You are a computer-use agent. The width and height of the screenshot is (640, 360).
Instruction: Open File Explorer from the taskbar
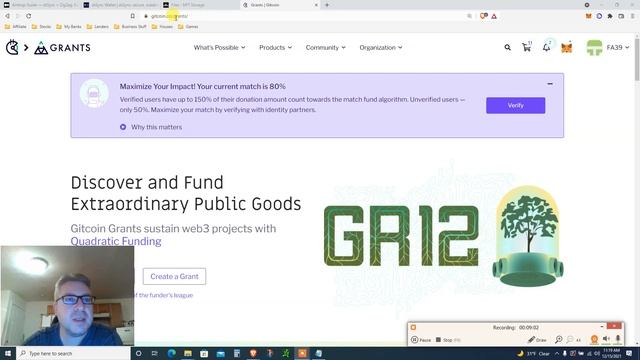188,353
